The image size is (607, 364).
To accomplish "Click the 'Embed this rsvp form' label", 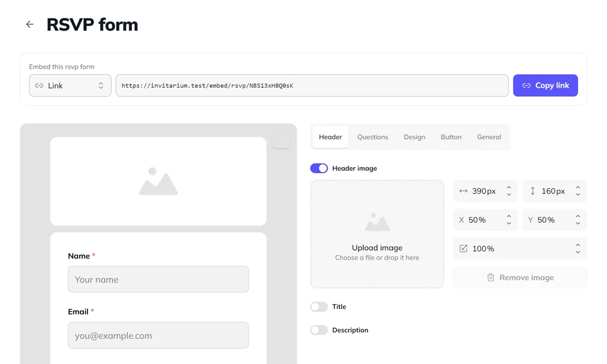I will [x=61, y=66].
